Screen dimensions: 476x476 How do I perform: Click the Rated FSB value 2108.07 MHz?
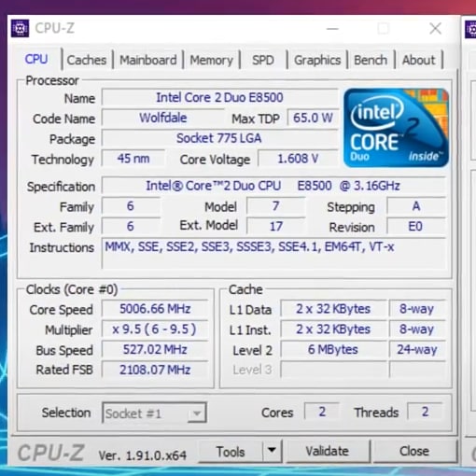155,370
